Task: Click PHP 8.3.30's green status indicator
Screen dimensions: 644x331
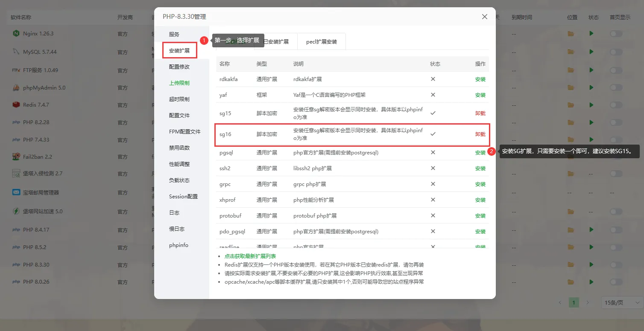Action: 591,264
